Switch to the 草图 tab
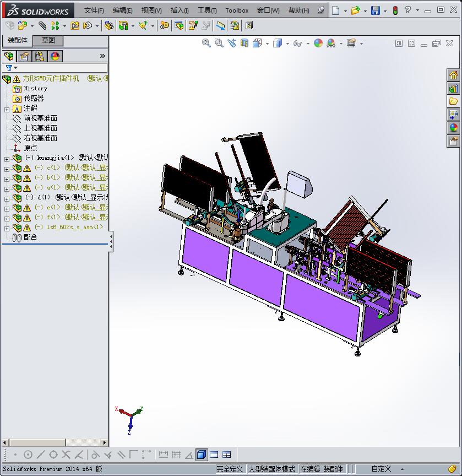 coord(48,40)
